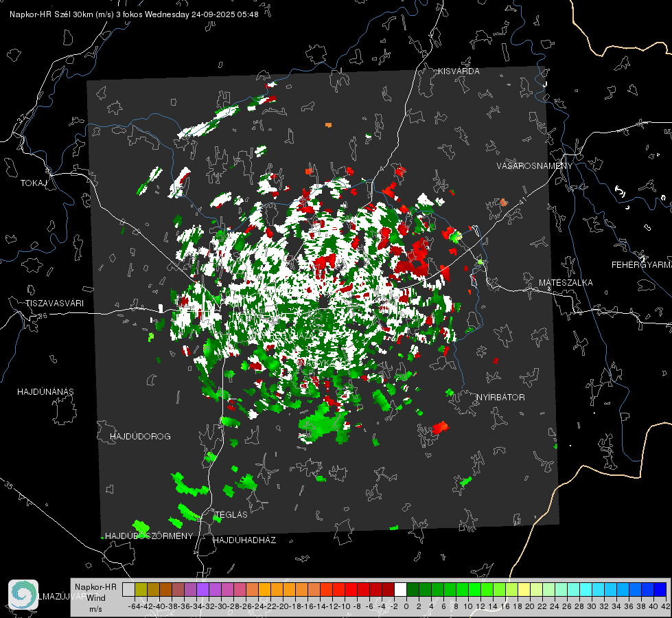Click the road number 36 label near Tiszavasvári
Image resolution: width=672 pixels, height=618 pixels.
[43, 316]
